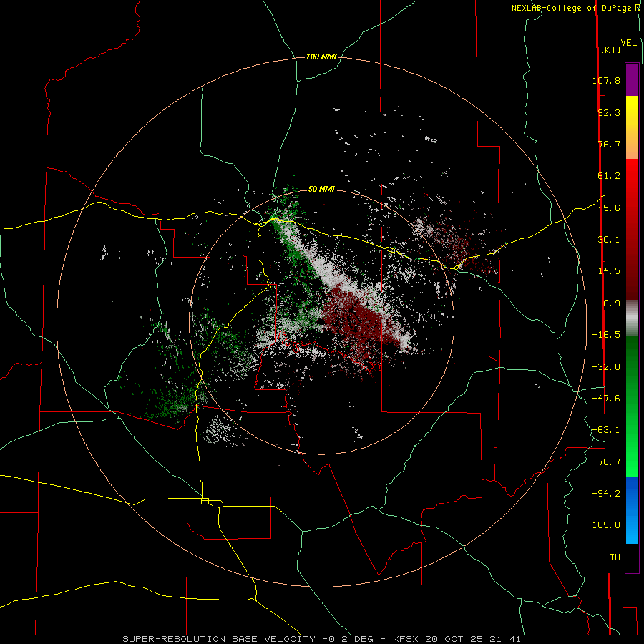Pick the black TH segment of the scale
The height and width of the screenshot is (644, 644).
tap(632, 558)
